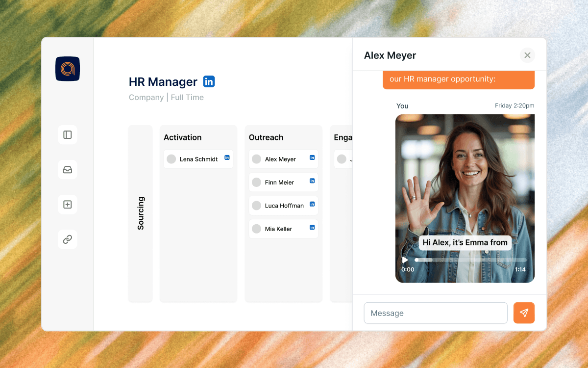Click Finn Meier's LinkedIn icon
The height and width of the screenshot is (368, 588).
(312, 181)
